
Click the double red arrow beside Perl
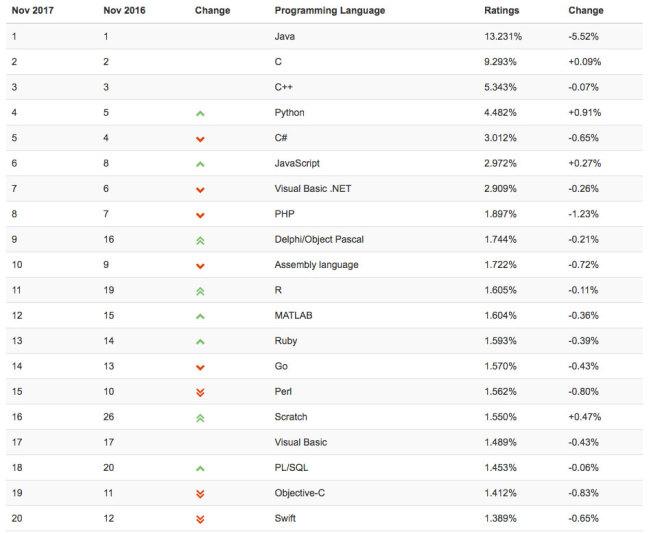click(x=201, y=392)
